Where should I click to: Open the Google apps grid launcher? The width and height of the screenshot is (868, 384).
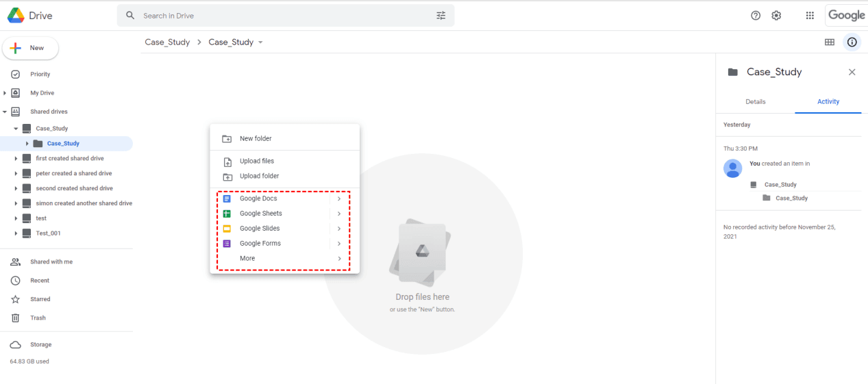[x=810, y=16]
